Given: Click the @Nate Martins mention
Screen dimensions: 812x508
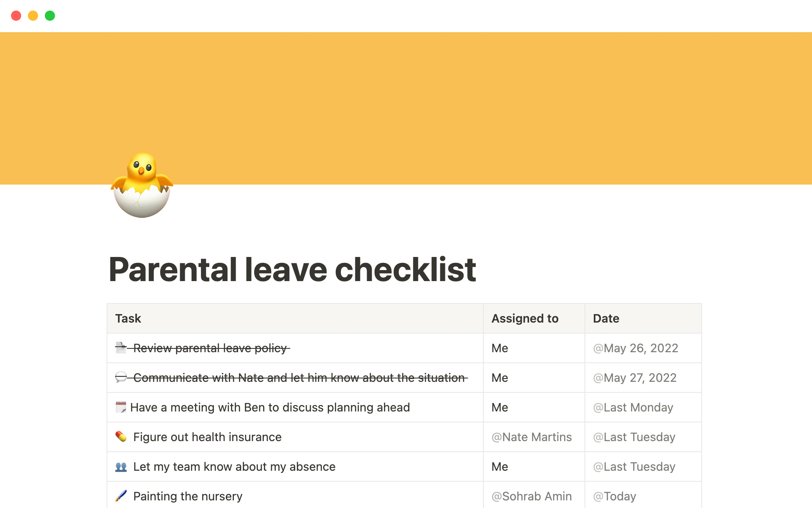Looking at the screenshot, I should 532,437.
